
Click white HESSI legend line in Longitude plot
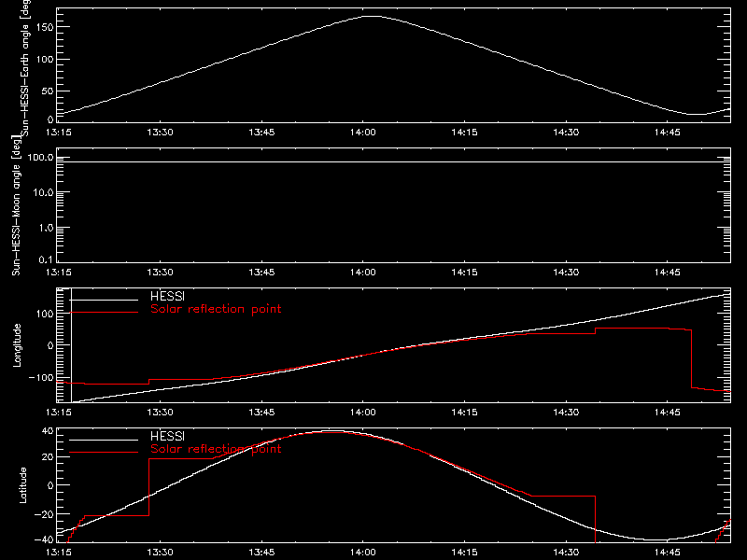coord(104,300)
